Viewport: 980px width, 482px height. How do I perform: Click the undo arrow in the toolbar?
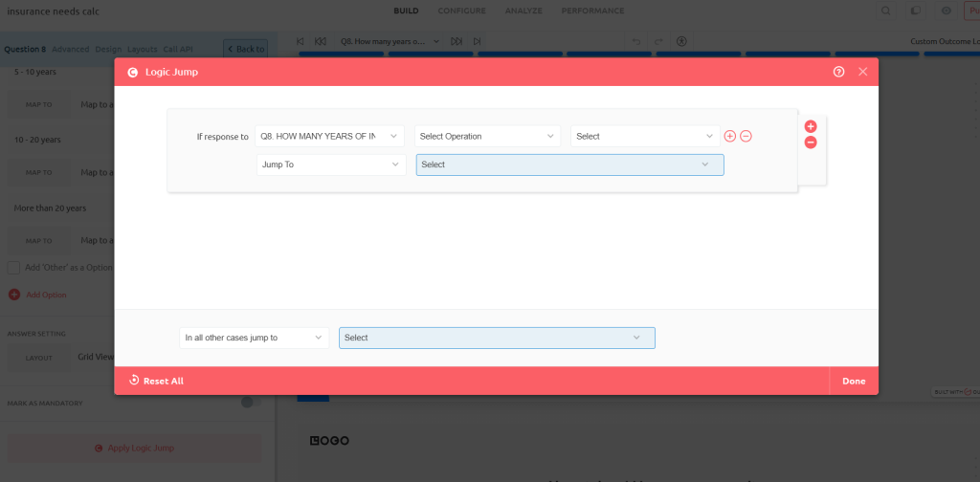(636, 42)
